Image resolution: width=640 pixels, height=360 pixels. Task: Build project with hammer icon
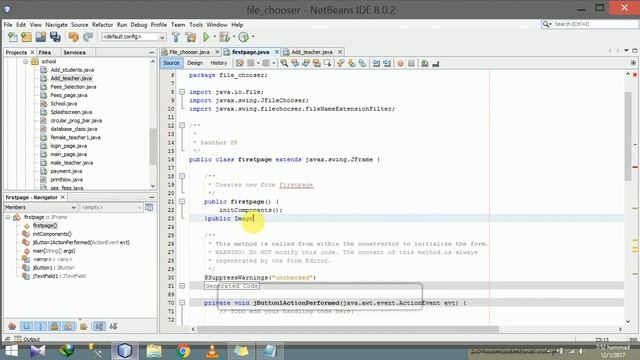[x=176, y=37]
